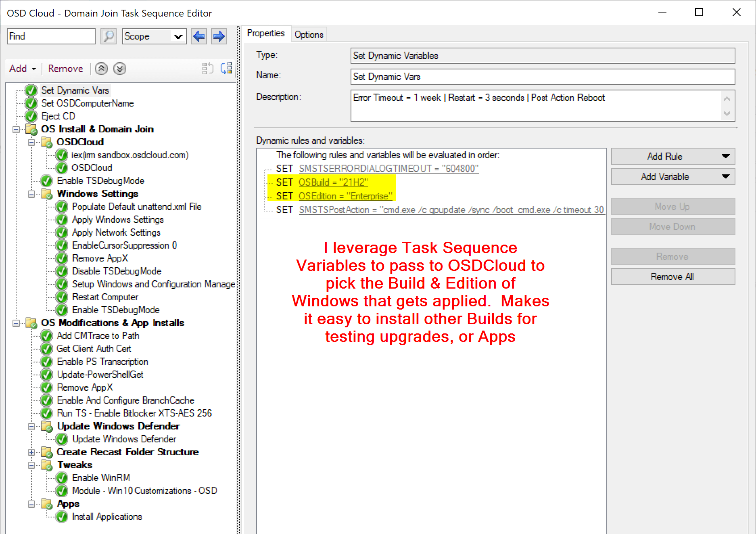Click inside the Find text field
756x534 pixels.
tap(51, 36)
